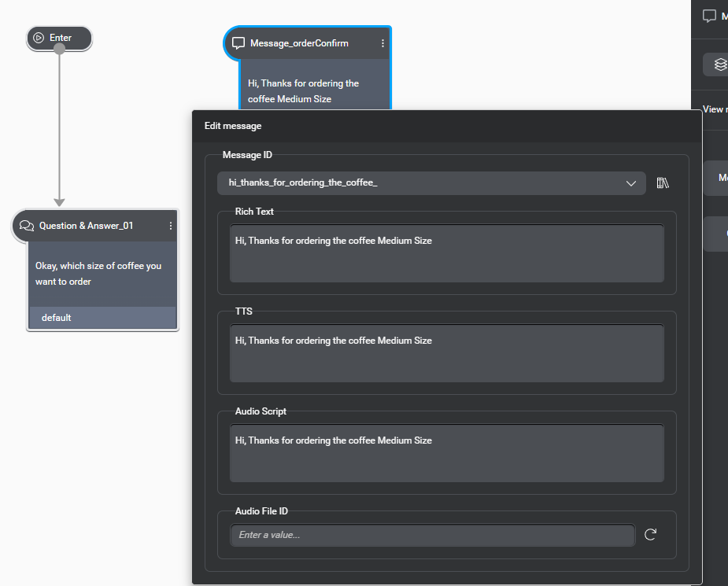Focus the Audio Script text area

click(446, 453)
